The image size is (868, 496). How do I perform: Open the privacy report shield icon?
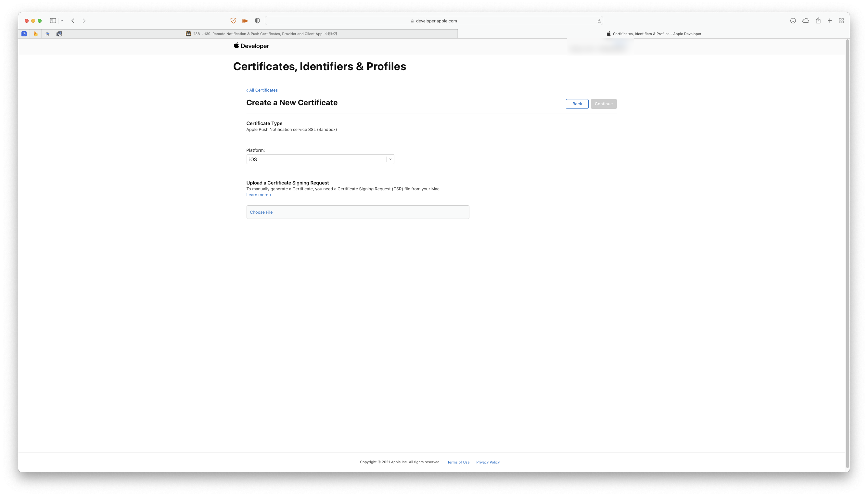click(257, 21)
